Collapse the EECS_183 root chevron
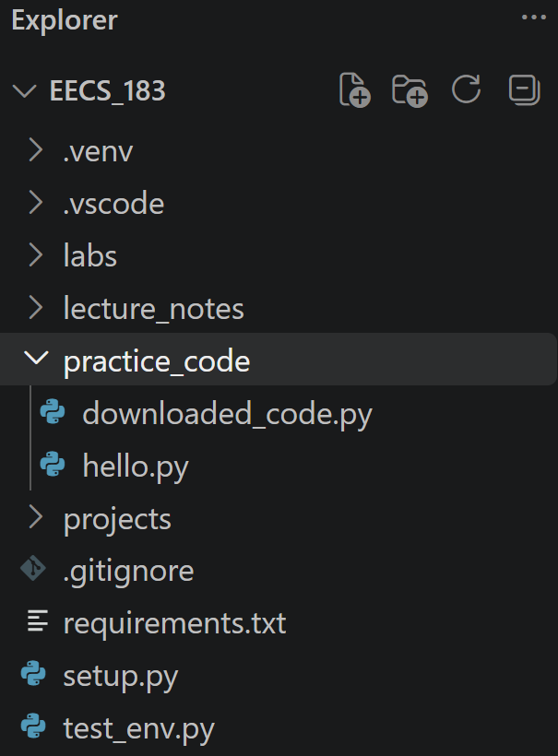This screenshot has height=756, width=558. click(24, 90)
